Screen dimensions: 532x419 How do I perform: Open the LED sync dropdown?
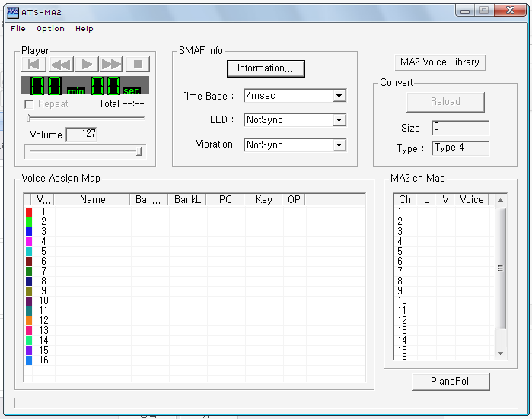(x=339, y=120)
